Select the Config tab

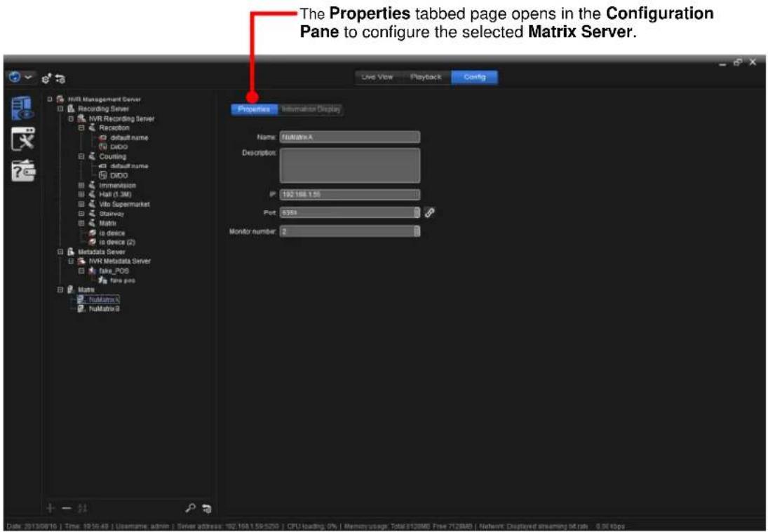[x=474, y=77]
